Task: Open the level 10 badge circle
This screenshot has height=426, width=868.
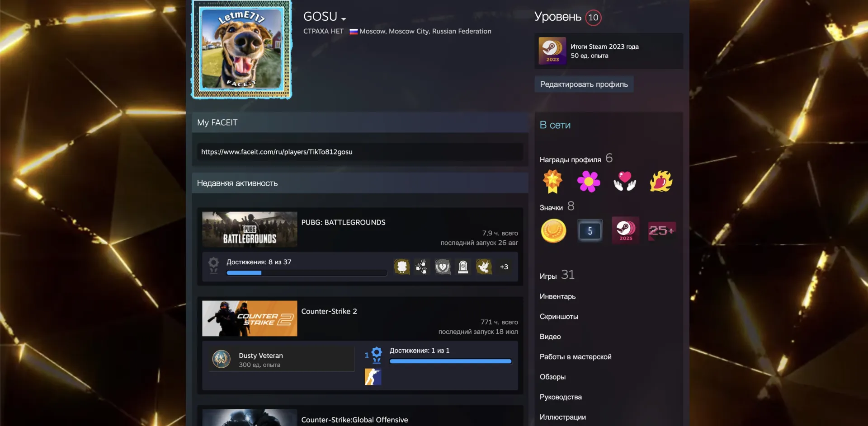Action: coord(593,18)
